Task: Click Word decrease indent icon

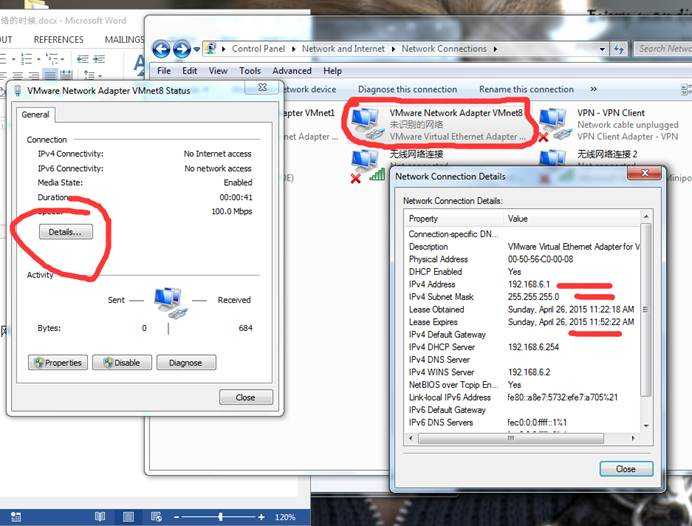Action: [83, 59]
